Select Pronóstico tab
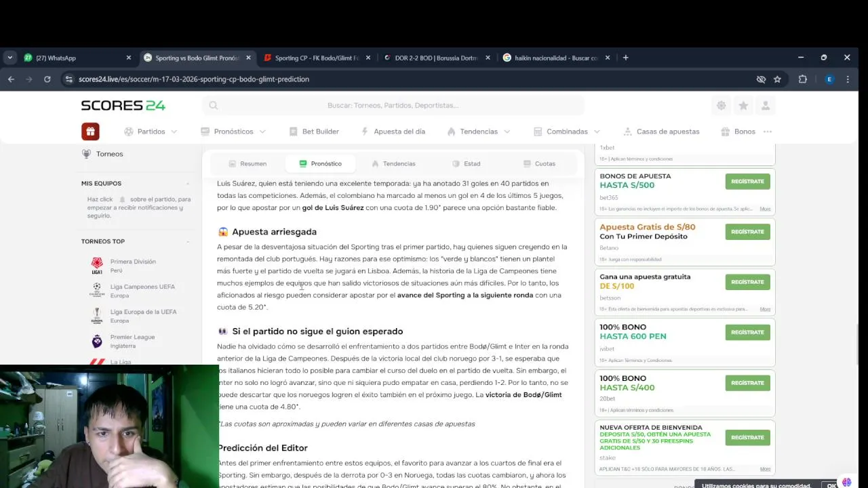The width and height of the screenshot is (868, 488). pos(320,164)
